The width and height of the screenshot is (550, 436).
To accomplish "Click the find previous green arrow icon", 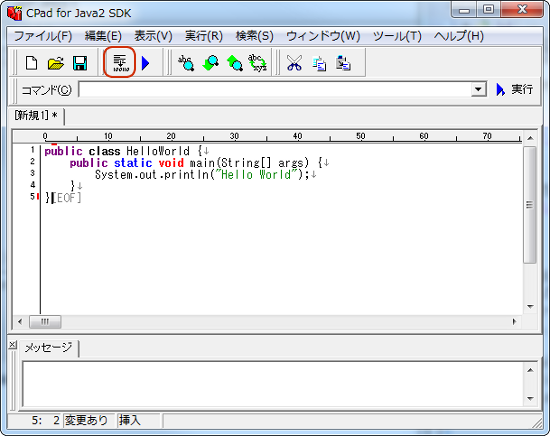I will 210,63.
